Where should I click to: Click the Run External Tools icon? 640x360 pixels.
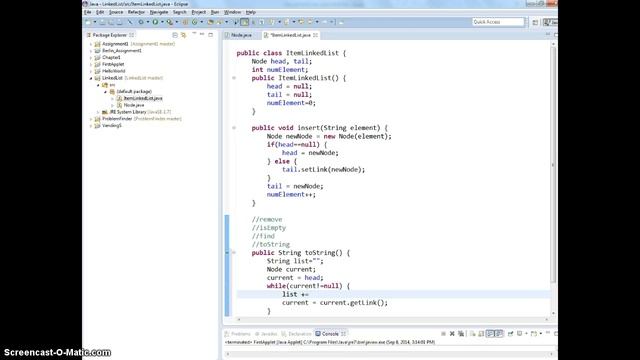click(x=169, y=22)
